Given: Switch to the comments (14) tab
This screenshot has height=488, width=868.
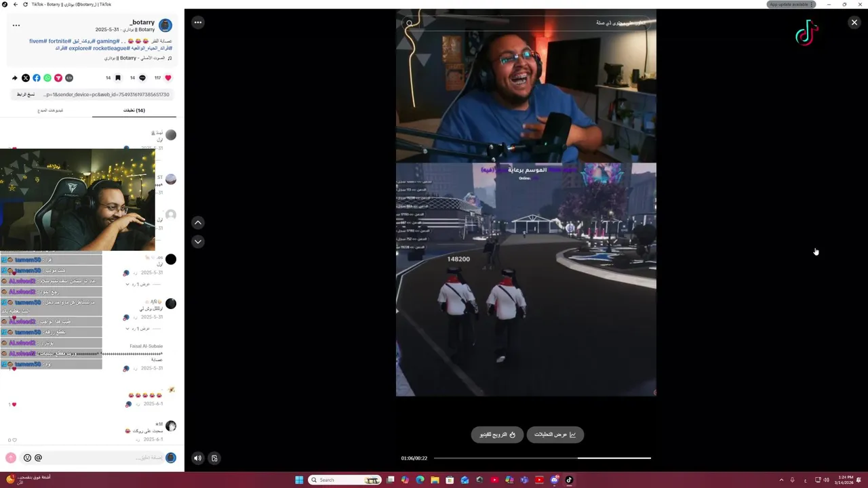Looking at the screenshot, I should pos(134,110).
